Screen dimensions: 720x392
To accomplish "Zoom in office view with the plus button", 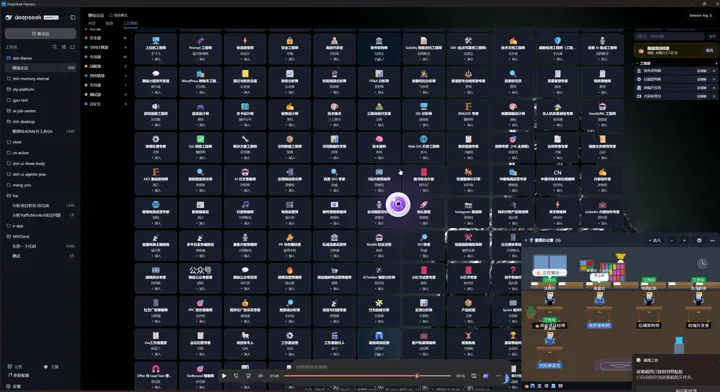I will point(684,240).
